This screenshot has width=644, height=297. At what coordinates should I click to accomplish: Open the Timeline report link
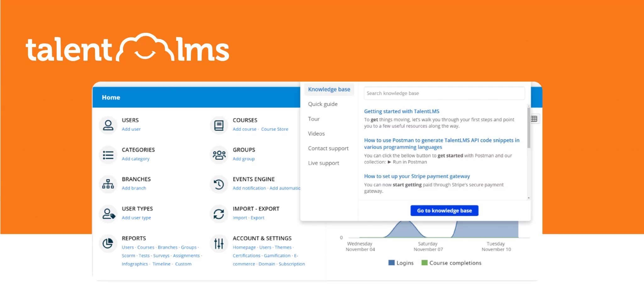pos(161,264)
